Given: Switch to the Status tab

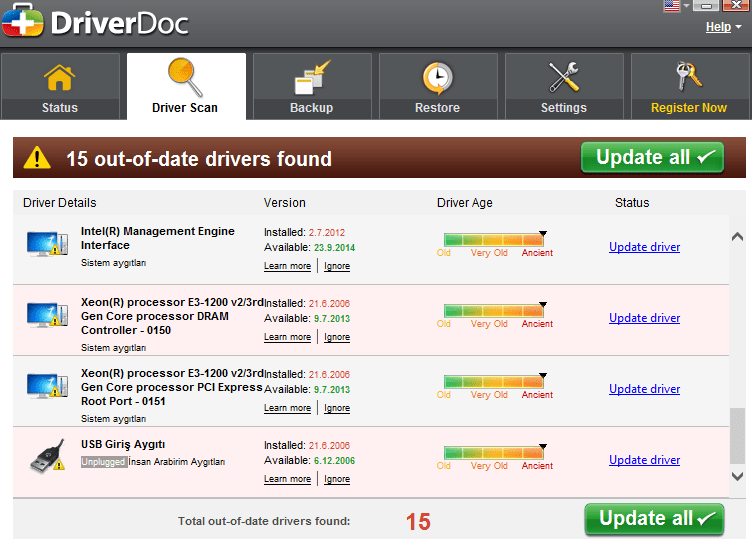Looking at the screenshot, I should coord(60,86).
